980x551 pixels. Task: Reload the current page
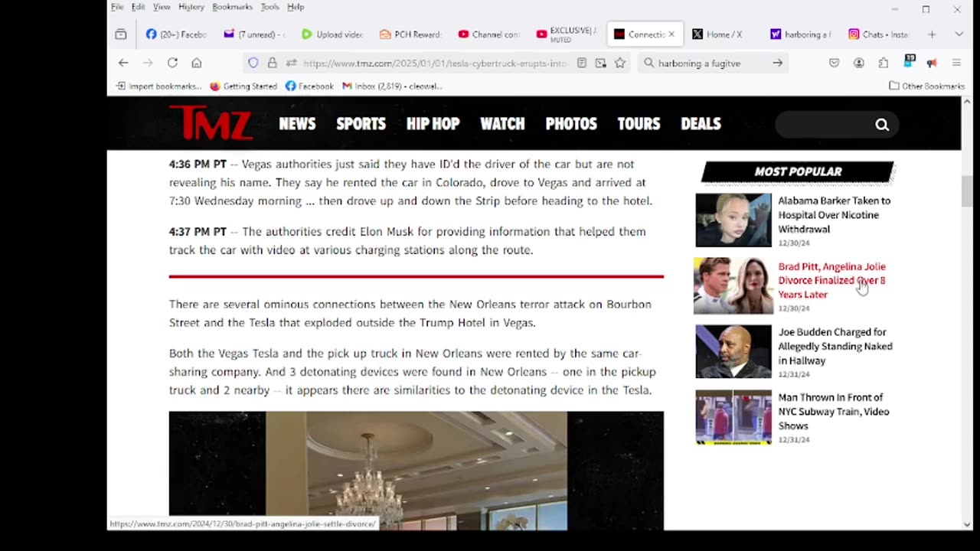click(x=172, y=63)
